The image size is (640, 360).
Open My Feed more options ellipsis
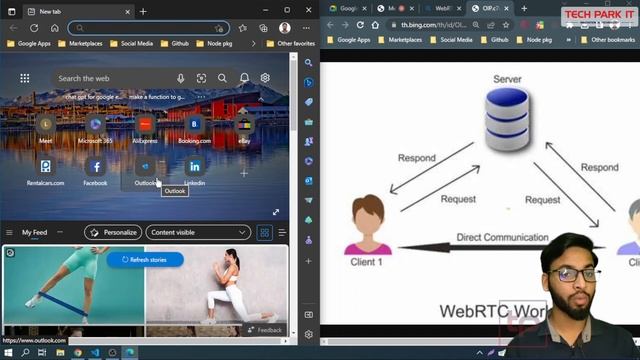60,232
